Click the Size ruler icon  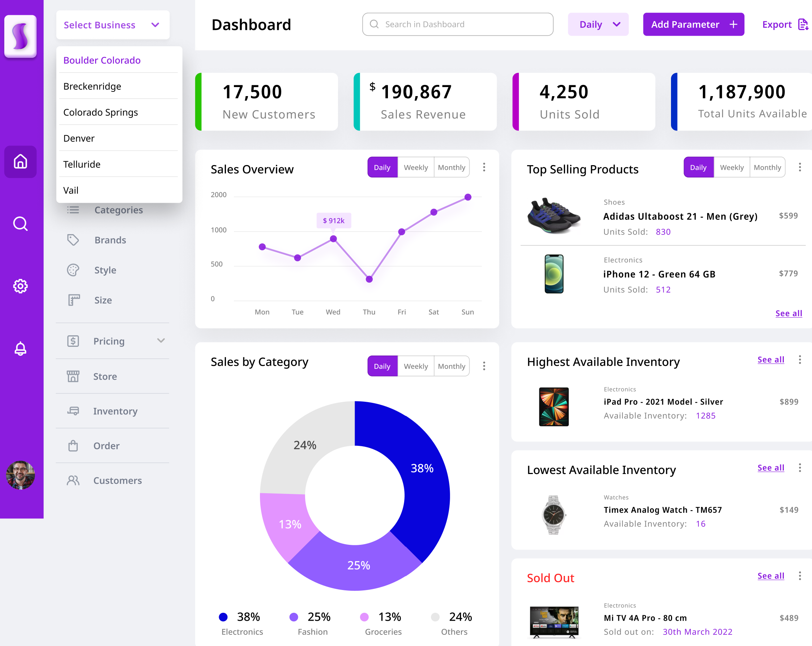[x=73, y=300]
